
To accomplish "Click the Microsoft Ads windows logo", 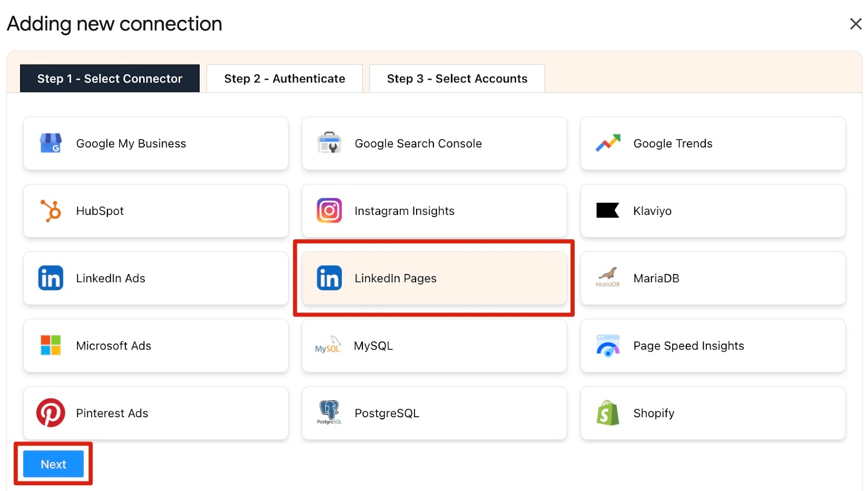I will (x=50, y=346).
